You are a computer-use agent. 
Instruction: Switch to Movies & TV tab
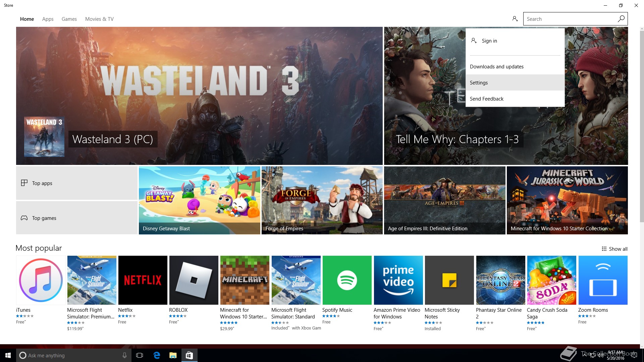click(99, 19)
